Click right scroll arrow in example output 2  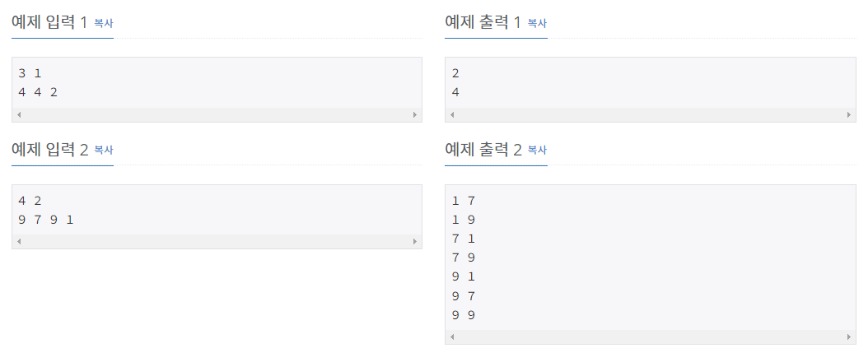click(848, 336)
